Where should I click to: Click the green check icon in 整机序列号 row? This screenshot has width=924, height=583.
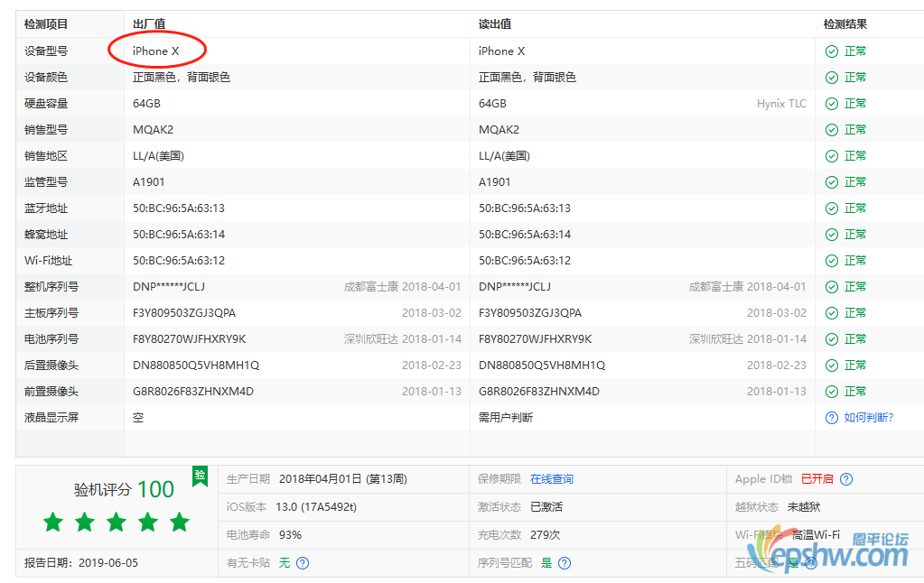click(x=832, y=287)
